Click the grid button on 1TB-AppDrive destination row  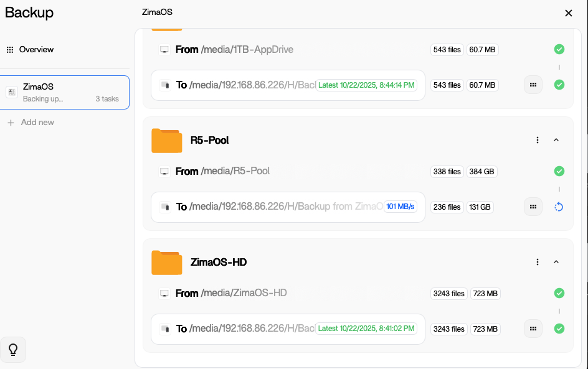pos(533,85)
